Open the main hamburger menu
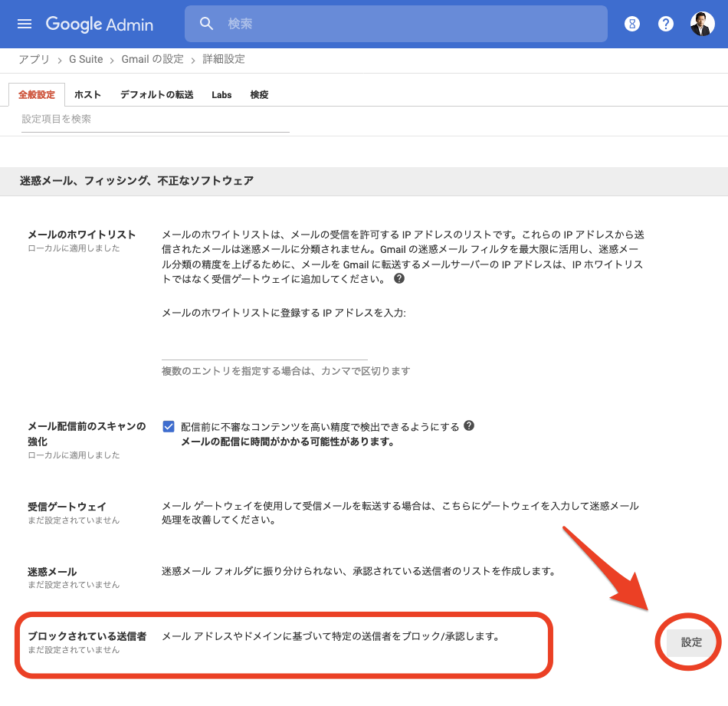The image size is (728, 706). click(25, 24)
